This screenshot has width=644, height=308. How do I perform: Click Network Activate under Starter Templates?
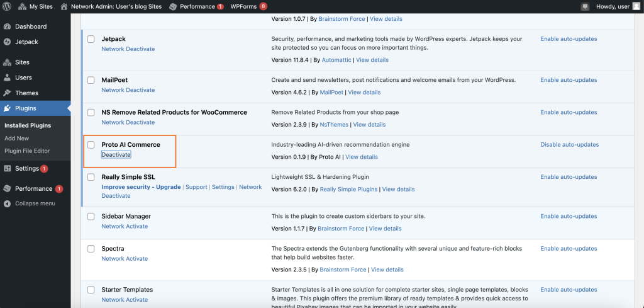click(125, 300)
